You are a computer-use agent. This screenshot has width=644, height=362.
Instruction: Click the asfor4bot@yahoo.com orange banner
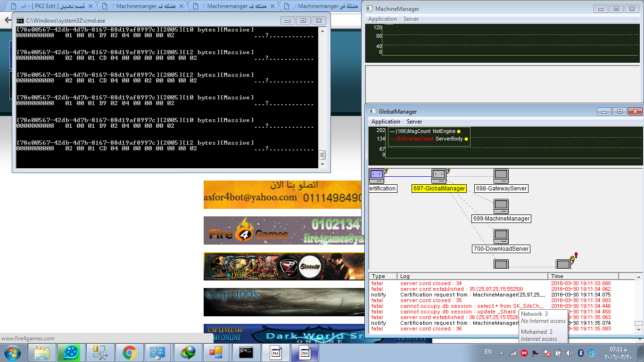click(282, 195)
